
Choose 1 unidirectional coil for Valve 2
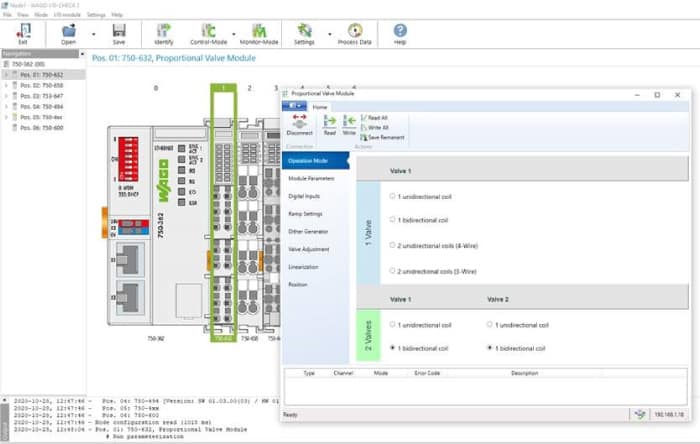coord(491,324)
